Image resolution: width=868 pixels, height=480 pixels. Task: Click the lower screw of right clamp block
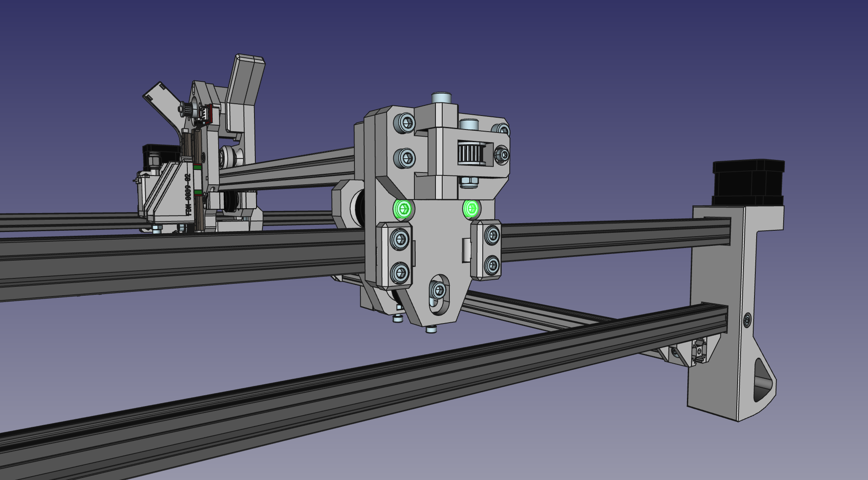tap(492, 264)
